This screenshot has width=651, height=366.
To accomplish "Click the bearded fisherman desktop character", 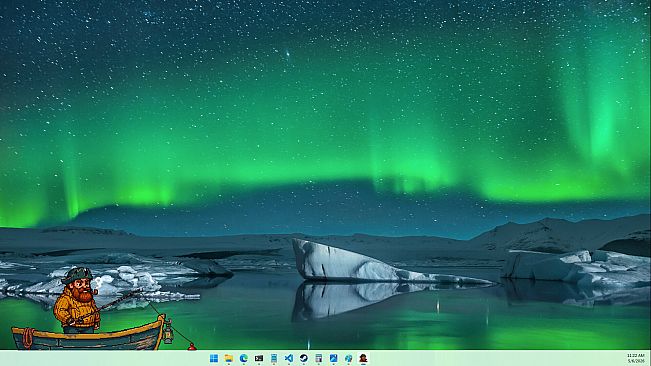I will pos(77,300).
